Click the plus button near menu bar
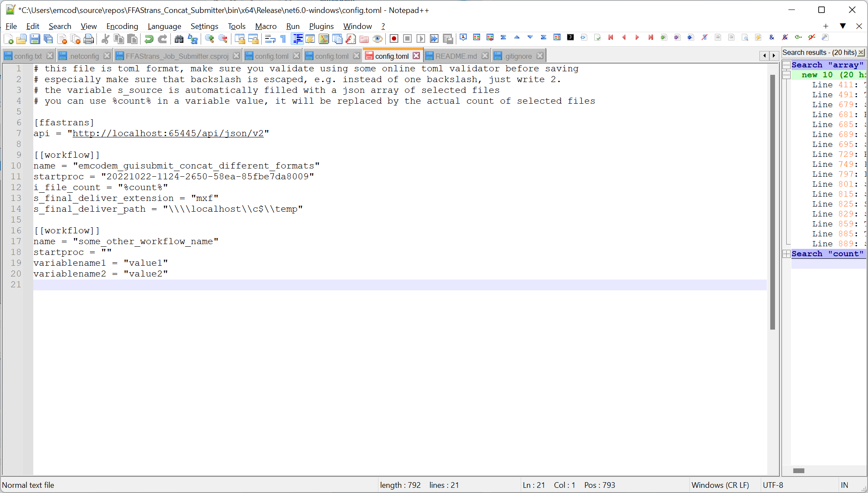The width and height of the screenshot is (868, 493). click(x=826, y=26)
